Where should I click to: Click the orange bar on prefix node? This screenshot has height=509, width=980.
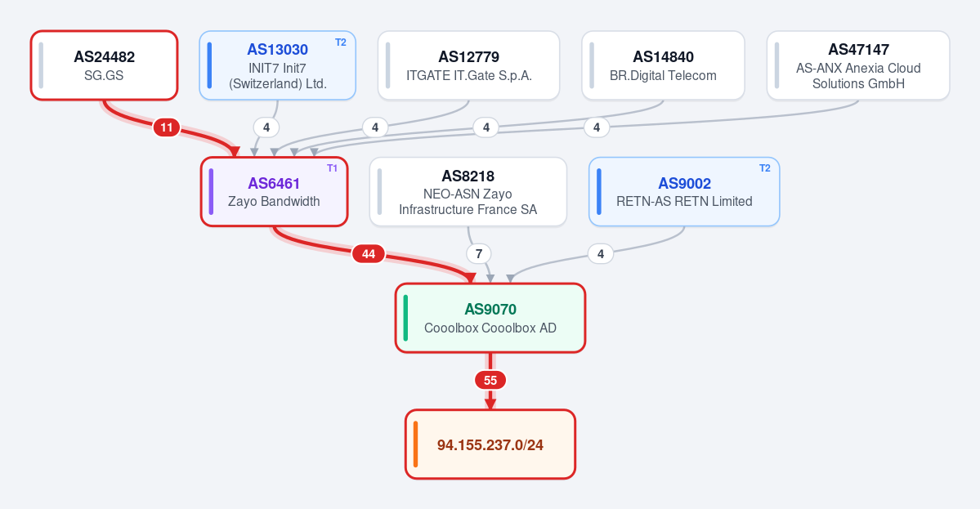(416, 444)
